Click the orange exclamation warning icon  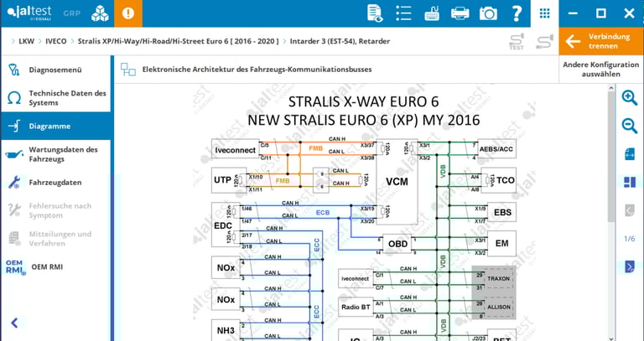point(128,13)
